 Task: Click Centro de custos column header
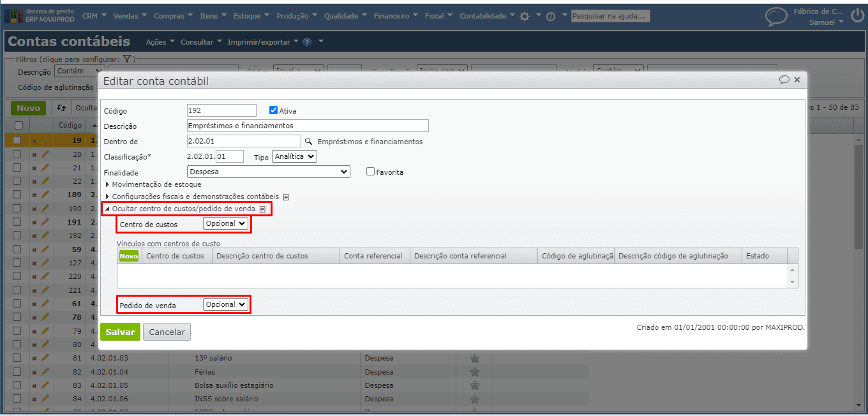(177, 256)
